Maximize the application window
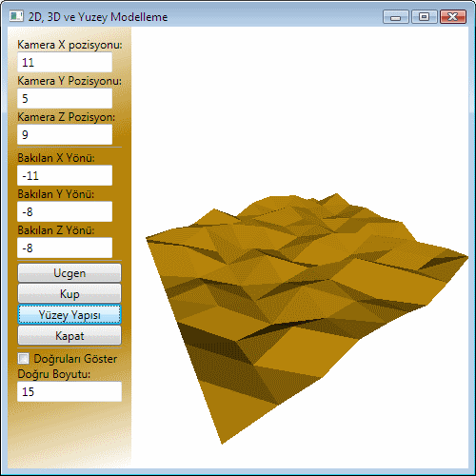Viewport: 476px width, 476px height. [x=425, y=17]
